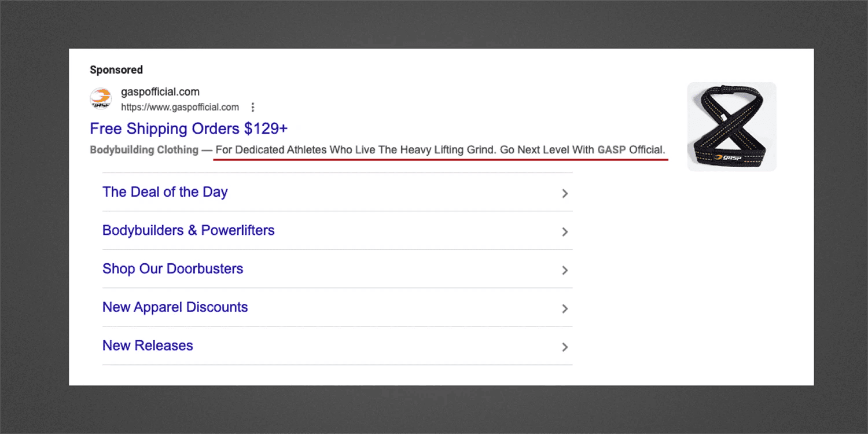Click the For Dedicated Athletes description text
The height and width of the screenshot is (434, 868).
(x=440, y=150)
